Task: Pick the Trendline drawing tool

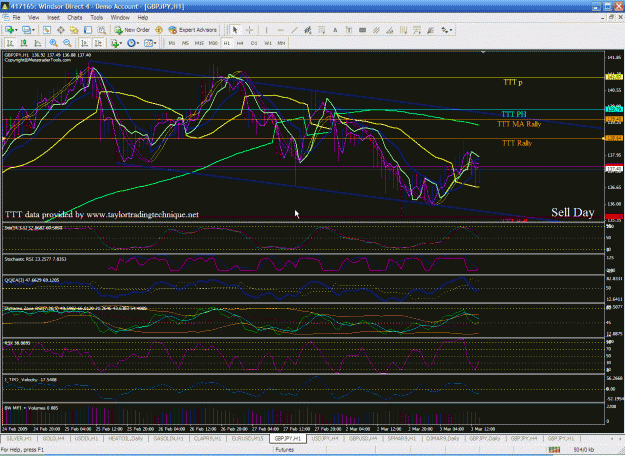Action: [294, 30]
